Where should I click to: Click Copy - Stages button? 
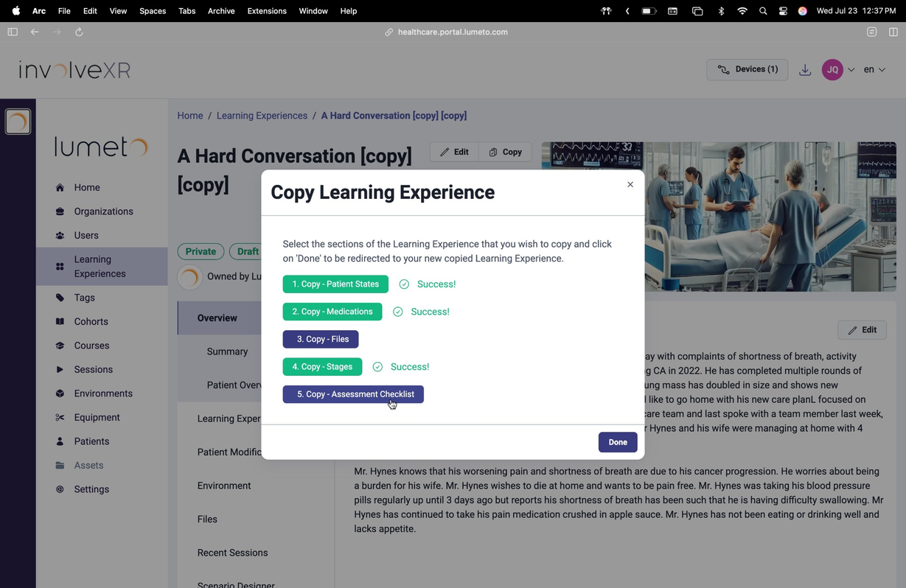[x=322, y=367]
